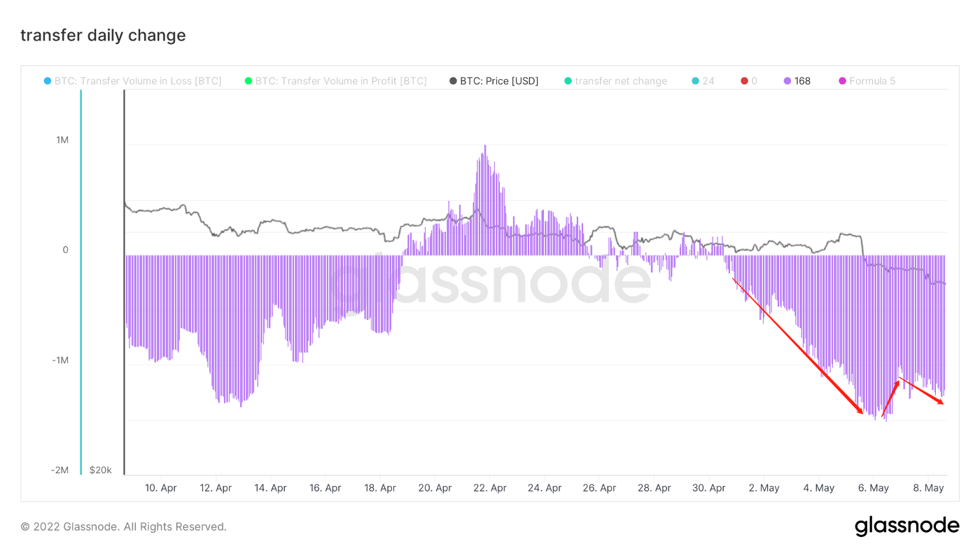The height and width of the screenshot is (551, 980).
Task: Click the 6. May date label
Action: coord(874,488)
